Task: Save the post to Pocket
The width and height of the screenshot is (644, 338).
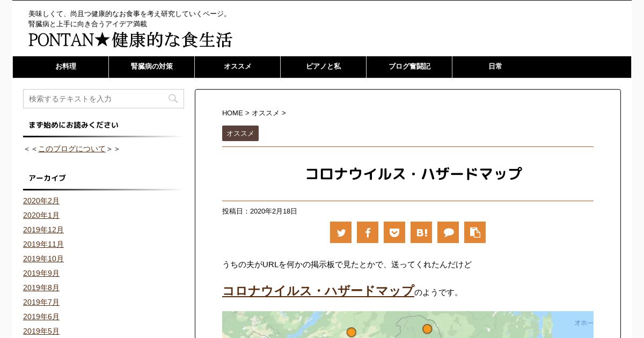Action: pyautogui.click(x=394, y=232)
